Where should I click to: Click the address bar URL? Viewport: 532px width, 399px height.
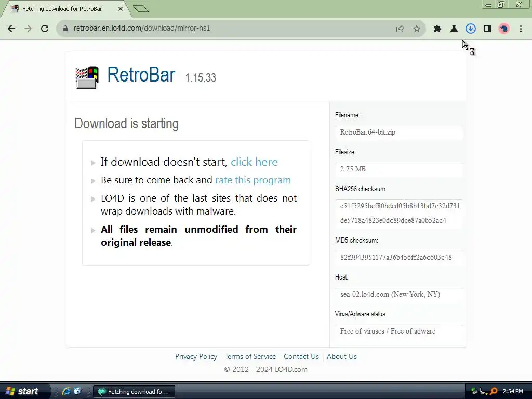pyautogui.click(x=142, y=28)
